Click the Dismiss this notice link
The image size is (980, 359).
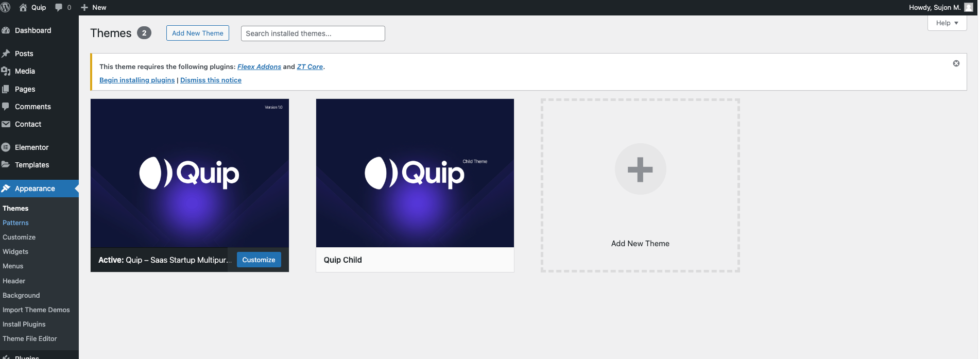point(211,80)
